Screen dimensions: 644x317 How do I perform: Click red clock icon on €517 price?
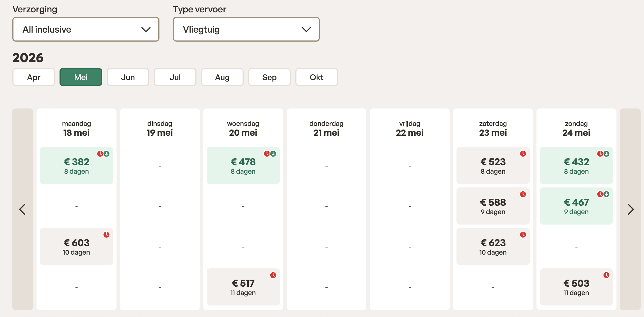tap(273, 275)
